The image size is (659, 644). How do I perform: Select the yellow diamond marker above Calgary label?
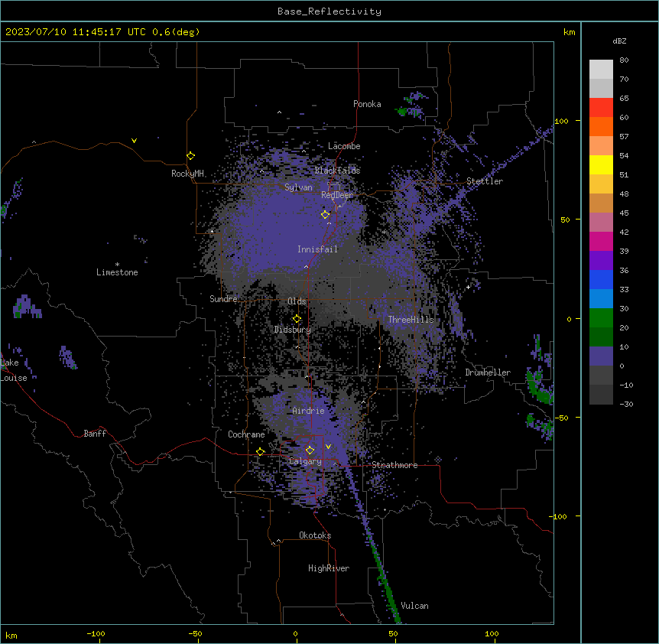point(310,450)
